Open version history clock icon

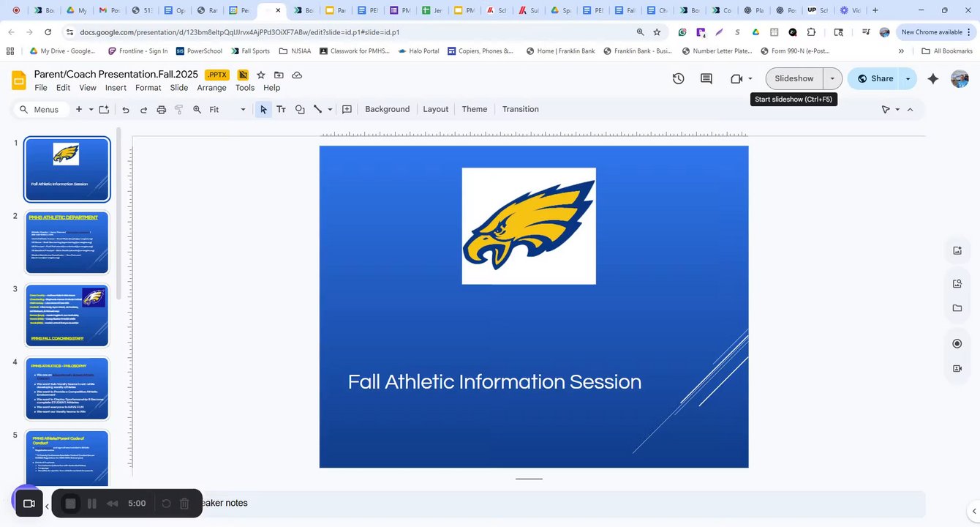point(678,78)
